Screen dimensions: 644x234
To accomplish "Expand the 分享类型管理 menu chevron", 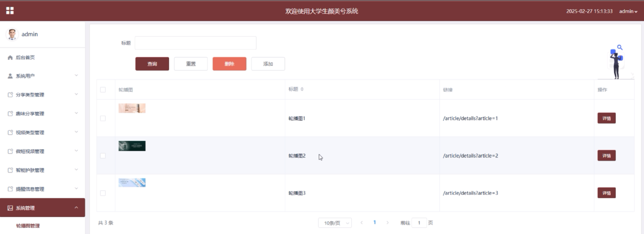I will tap(76, 94).
